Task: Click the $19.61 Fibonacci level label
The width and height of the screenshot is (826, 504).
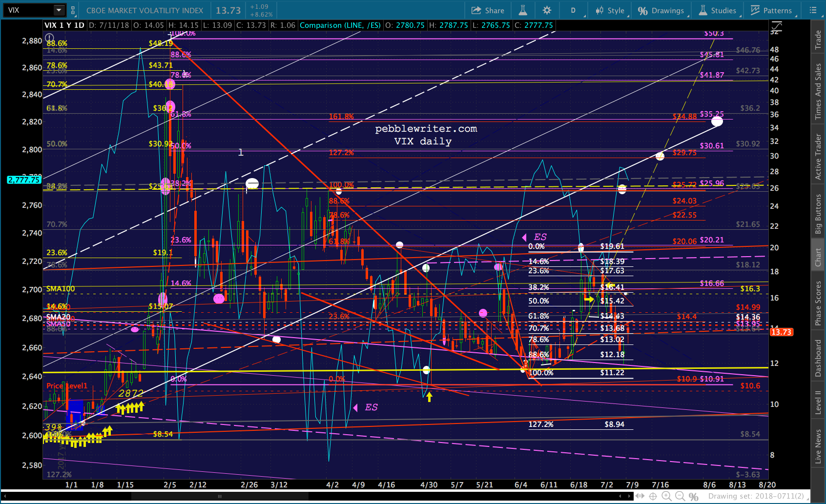Action: coord(612,246)
